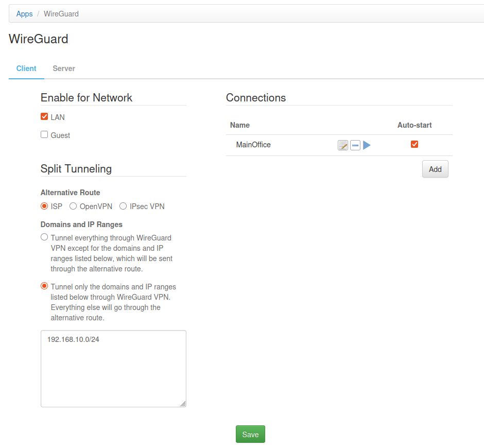Click the WireGuard breadcrumb text
Image resolution: width=484 pixels, height=448 pixels.
61,14
